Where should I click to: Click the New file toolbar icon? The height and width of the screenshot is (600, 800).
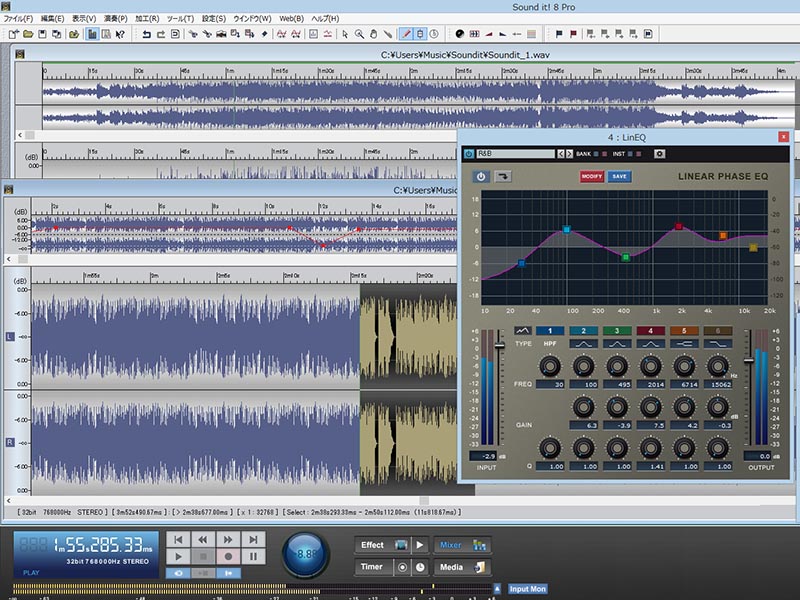[x=13, y=34]
